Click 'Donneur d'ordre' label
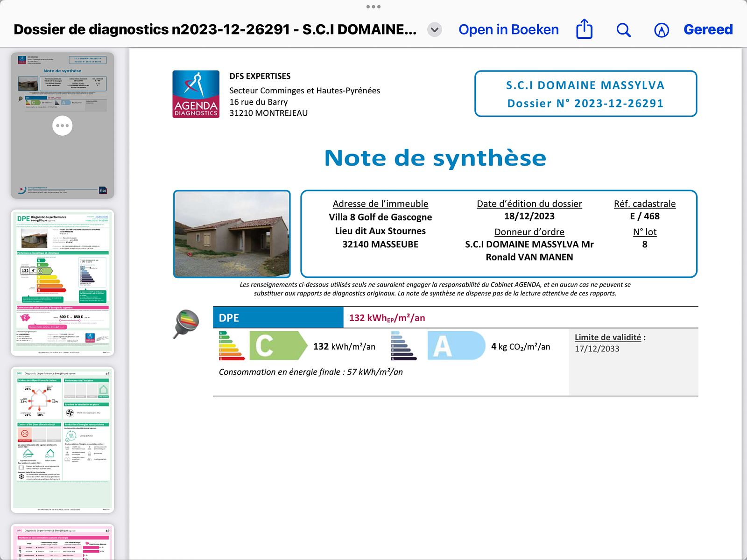 pos(529,232)
